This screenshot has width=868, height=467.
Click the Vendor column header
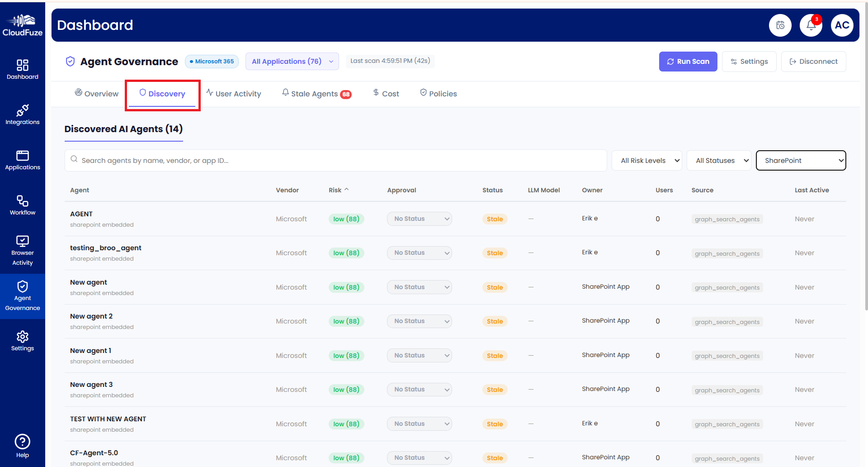click(x=287, y=190)
